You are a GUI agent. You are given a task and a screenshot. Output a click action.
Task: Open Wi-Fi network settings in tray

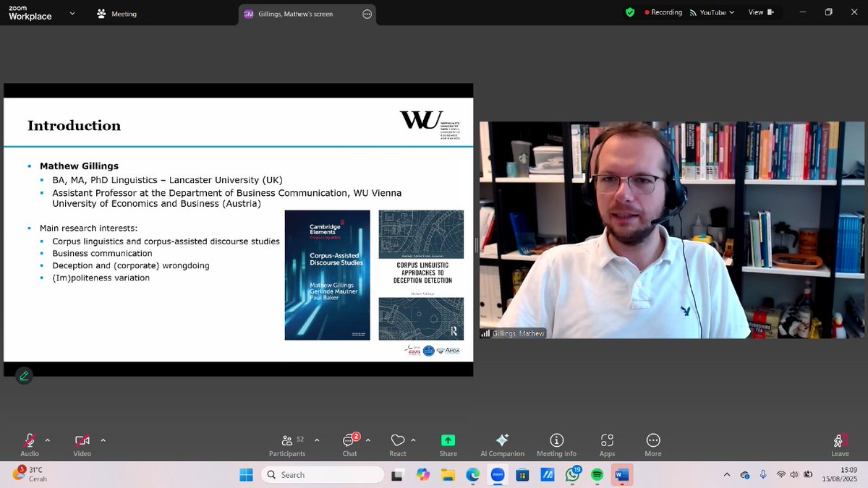coord(781,475)
